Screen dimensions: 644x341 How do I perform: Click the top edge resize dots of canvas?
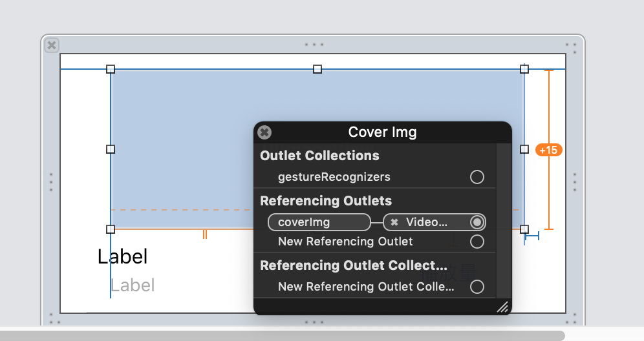314,45
